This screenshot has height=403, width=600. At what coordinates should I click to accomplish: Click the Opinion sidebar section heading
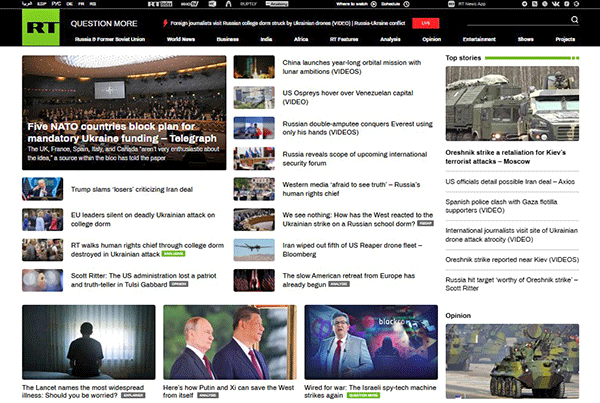pyautogui.click(x=458, y=315)
